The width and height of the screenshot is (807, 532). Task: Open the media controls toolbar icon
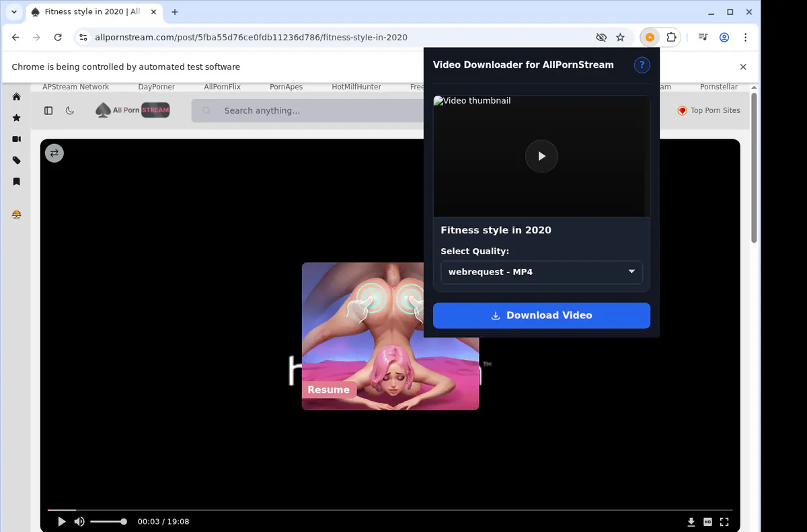point(703,38)
